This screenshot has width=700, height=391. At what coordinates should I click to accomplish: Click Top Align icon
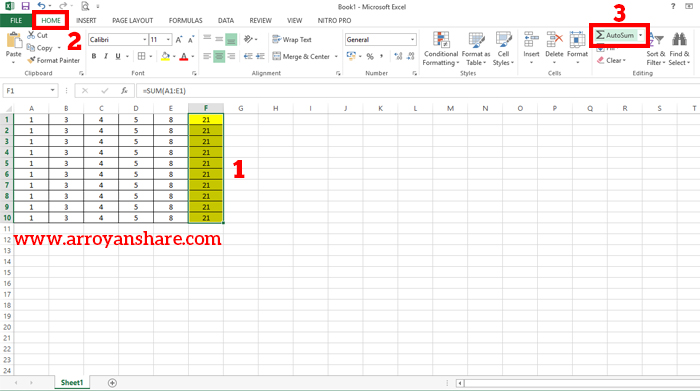click(207, 39)
